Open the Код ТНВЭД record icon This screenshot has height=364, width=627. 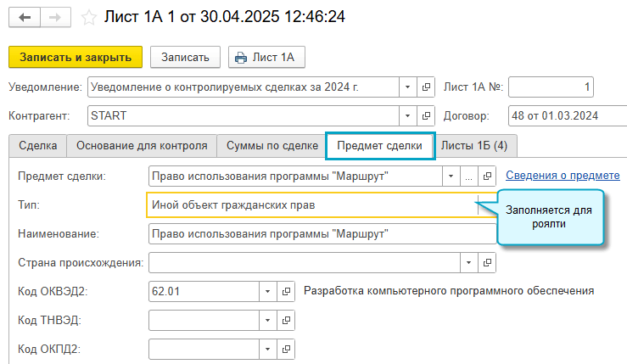point(285,320)
